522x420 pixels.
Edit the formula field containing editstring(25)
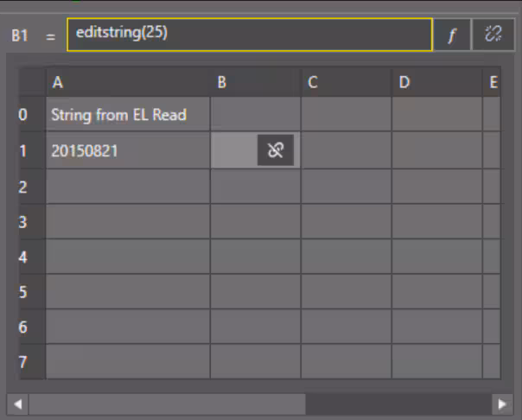pos(250,35)
